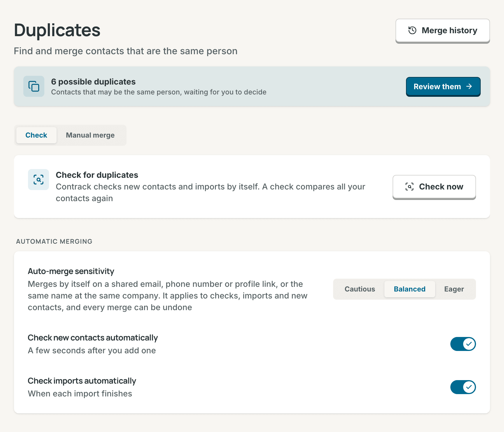Click the scan icon inside Check now
The width and height of the screenshot is (504, 432).
click(x=409, y=187)
